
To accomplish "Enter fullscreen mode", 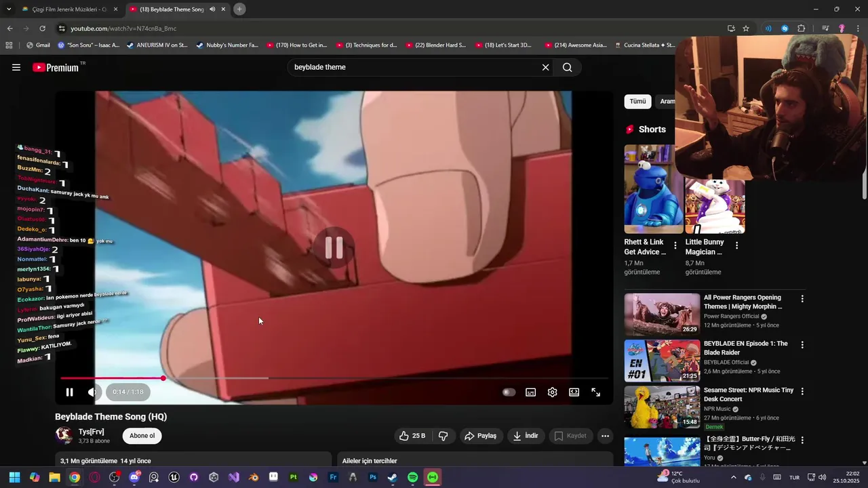I will [596, 392].
